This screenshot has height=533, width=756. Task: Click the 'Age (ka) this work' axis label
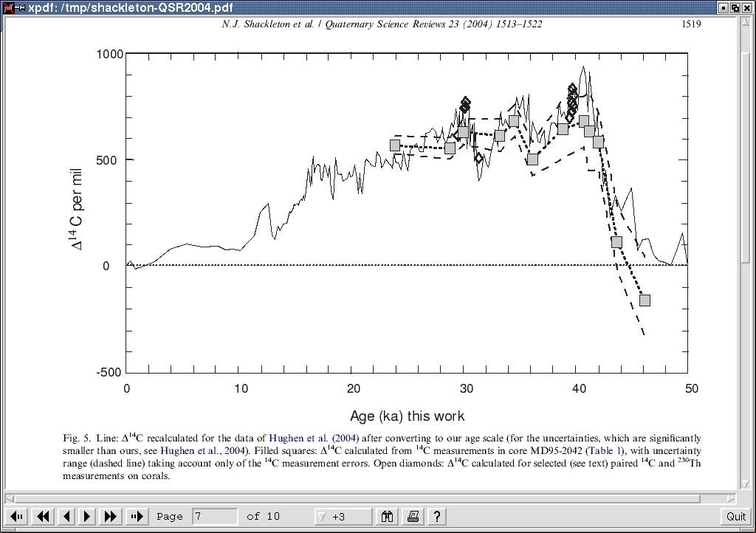408,416
